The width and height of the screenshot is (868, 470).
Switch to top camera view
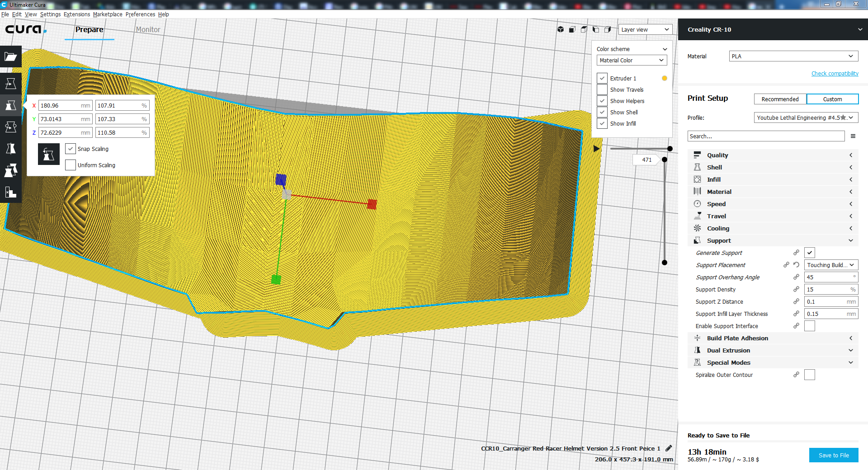point(584,29)
